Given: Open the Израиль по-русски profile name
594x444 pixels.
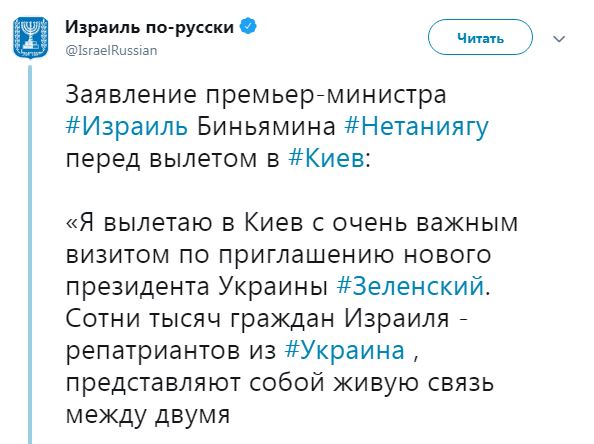Looking at the screenshot, I should pyautogui.click(x=150, y=27).
